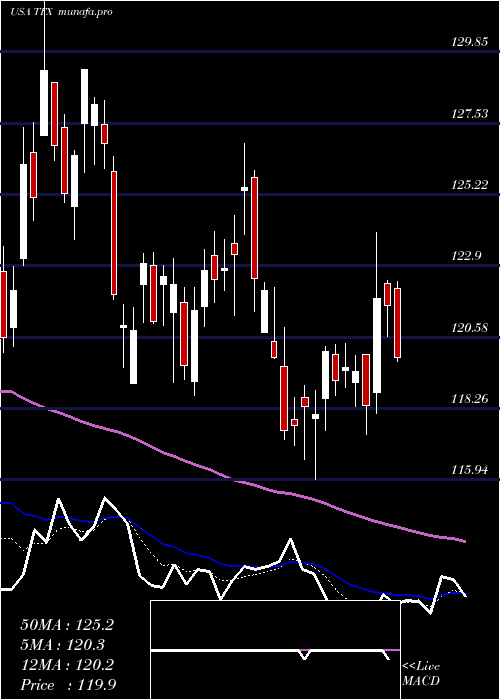Screen dimensions: 500x700
Task: Click the 122.9 price level label
Action: tap(467, 256)
